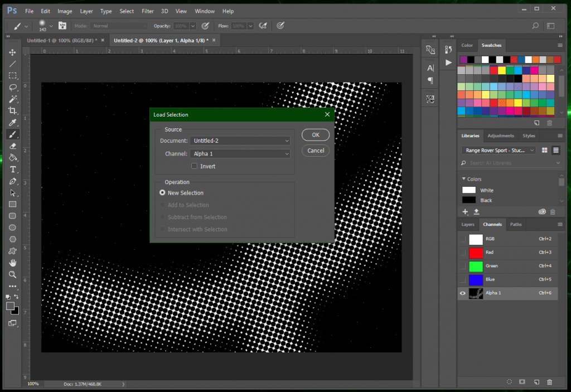Open the Actions panel play icon

(x=448, y=62)
